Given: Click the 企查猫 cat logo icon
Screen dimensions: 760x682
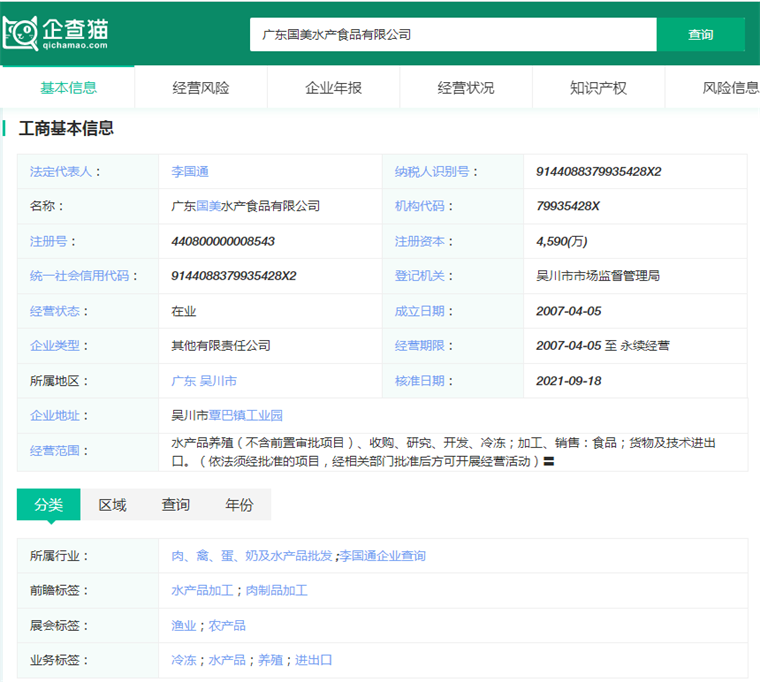Looking at the screenshot, I should click(20, 33).
